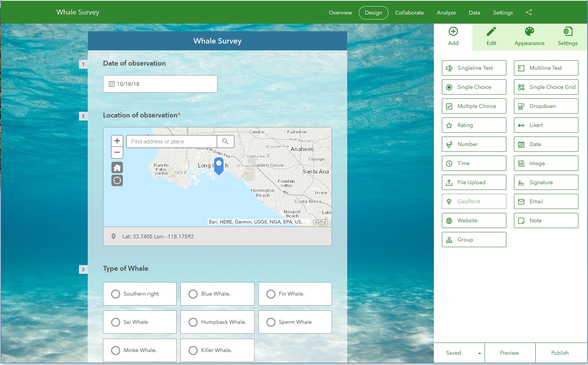Zoom out on the map
This screenshot has width=588, height=365.
tap(117, 152)
